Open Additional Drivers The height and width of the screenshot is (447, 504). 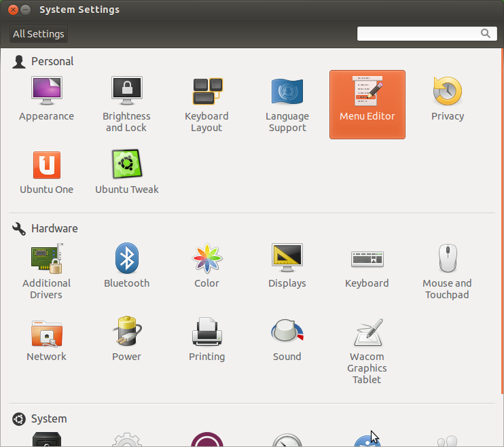[47, 272]
